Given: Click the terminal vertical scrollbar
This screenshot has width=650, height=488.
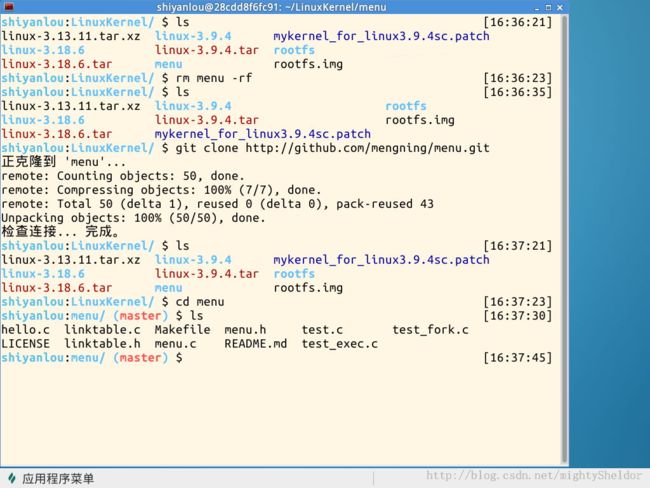Looking at the screenshot, I should pos(564,238).
